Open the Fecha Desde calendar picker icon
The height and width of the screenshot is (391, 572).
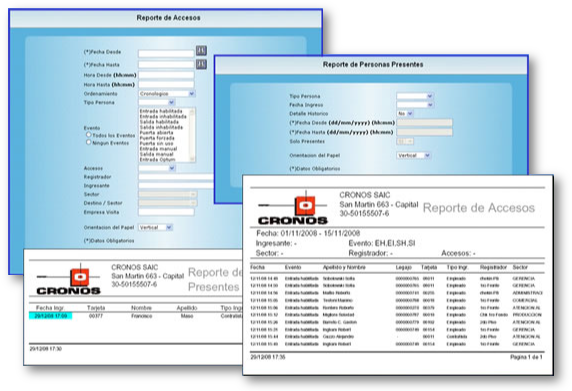click(x=201, y=50)
